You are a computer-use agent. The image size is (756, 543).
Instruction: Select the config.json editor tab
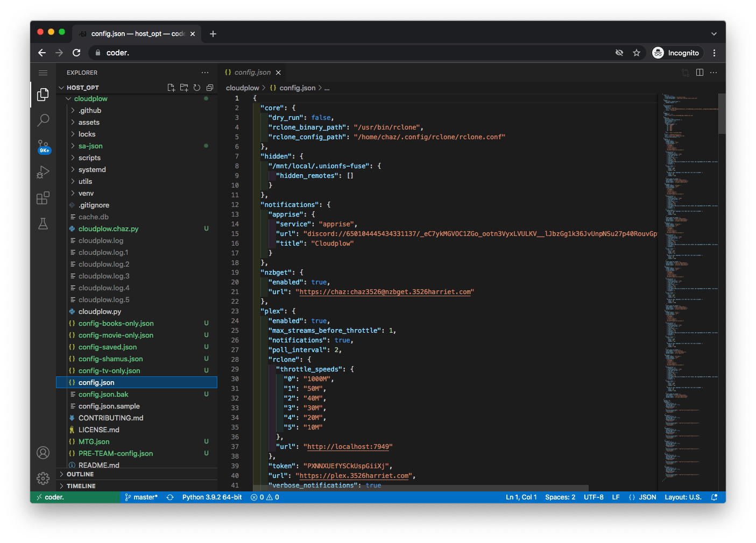[x=252, y=73]
